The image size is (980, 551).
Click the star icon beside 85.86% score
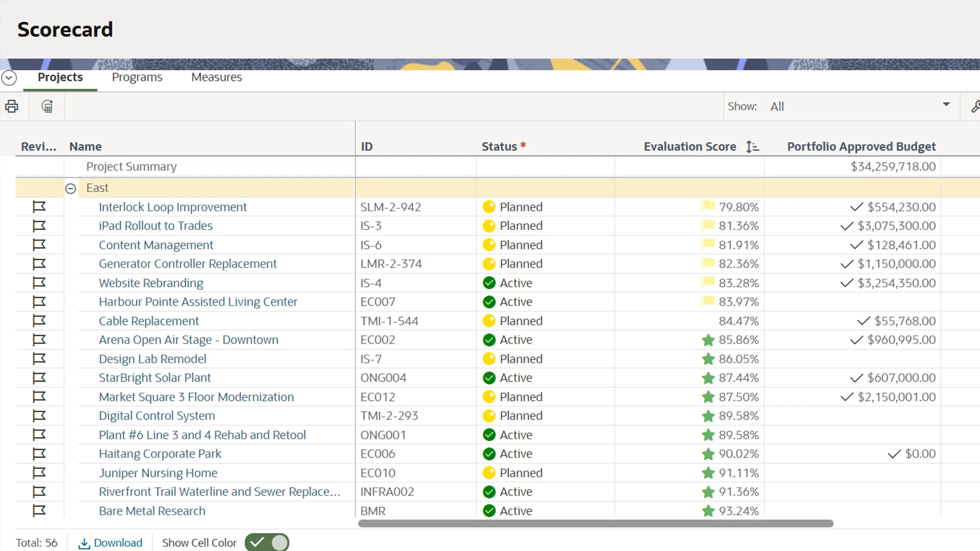pyautogui.click(x=707, y=340)
